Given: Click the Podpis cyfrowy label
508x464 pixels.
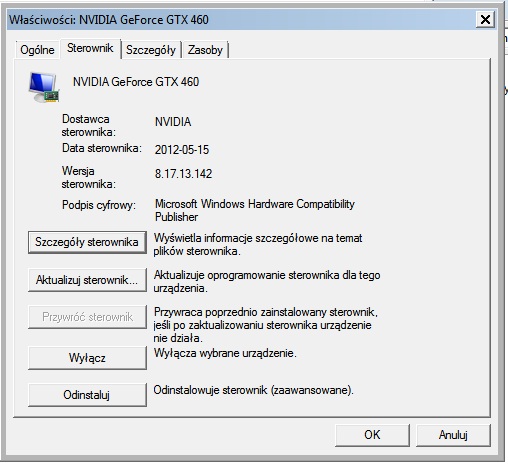Looking at the screenshot, I should [99, 205].
